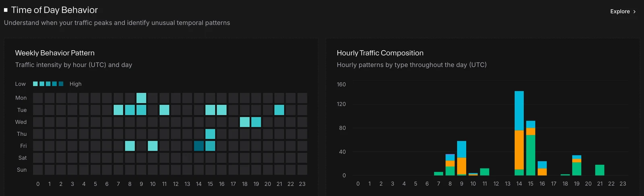Click the square bullet icon beside Time of Day Behavior
Screen dimensions: 644x196
point(6,10)
